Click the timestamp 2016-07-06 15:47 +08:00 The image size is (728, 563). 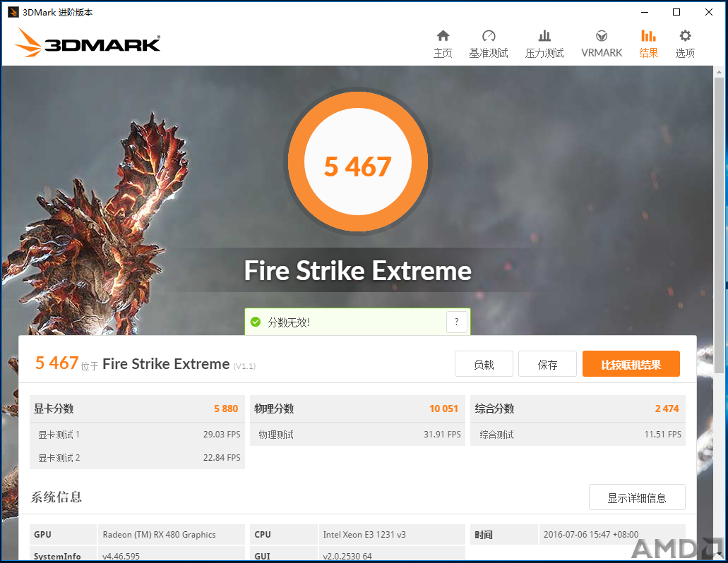coord(591,535)
